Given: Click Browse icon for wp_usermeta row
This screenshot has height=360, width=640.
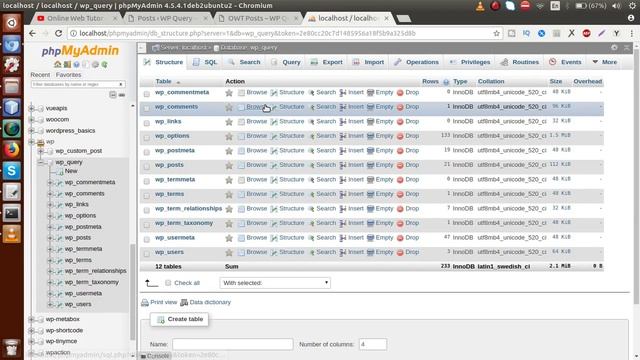Looking at the screenshot, I should coord(241,238).
